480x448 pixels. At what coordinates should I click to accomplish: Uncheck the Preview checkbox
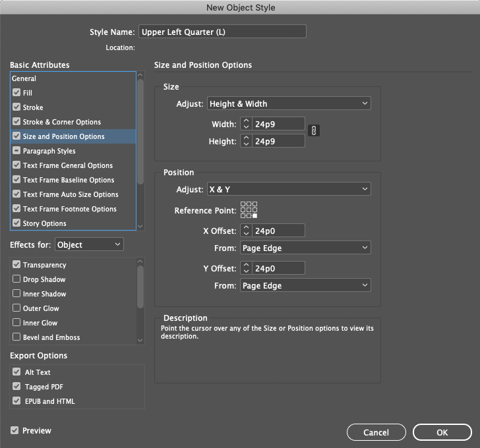point(15,430)
